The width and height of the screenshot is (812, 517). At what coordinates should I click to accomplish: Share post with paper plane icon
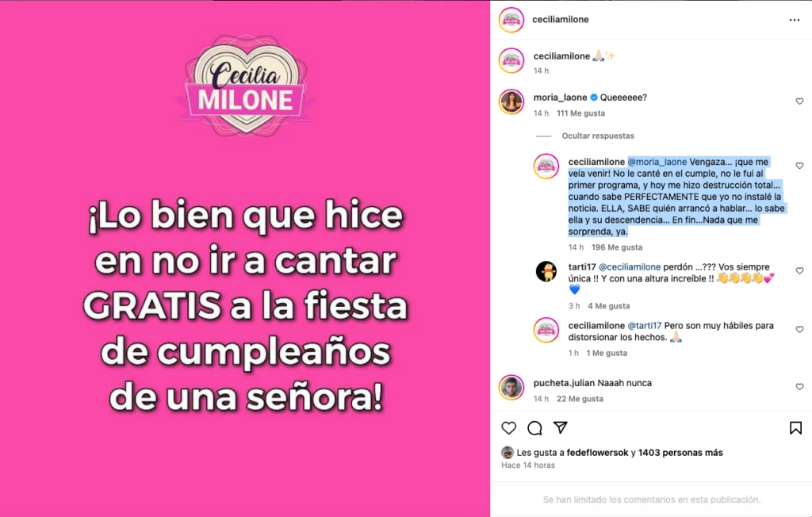tap(561, 427)
